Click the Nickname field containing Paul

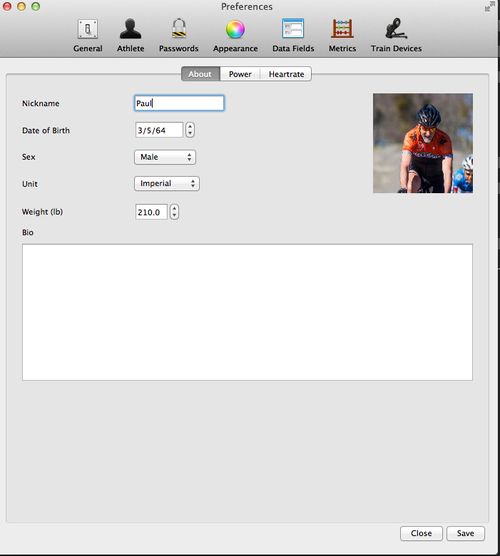[179, 103]
